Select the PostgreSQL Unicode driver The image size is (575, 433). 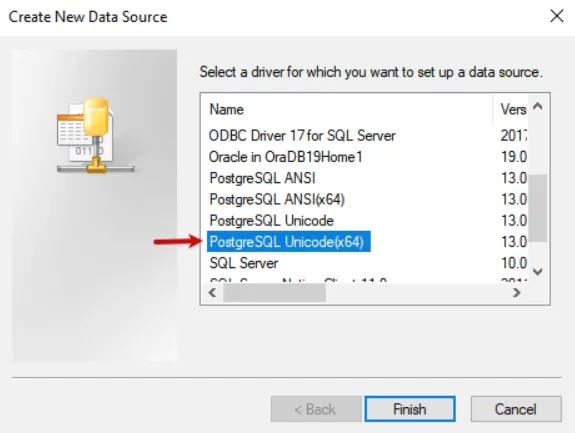pyautogui.click(x=271, y=221)
